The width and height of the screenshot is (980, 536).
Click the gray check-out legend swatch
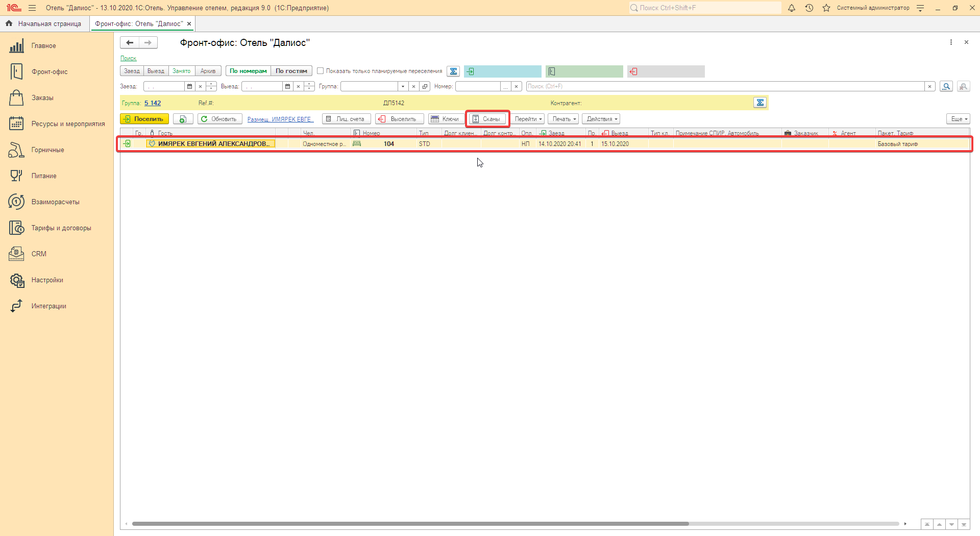coord(666,71)
